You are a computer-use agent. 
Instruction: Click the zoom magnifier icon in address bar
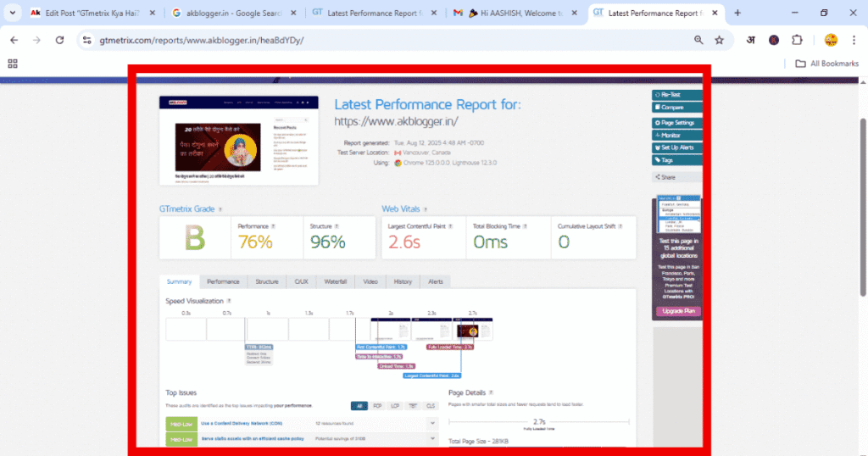pyautogui.click(x=698, y=40)
